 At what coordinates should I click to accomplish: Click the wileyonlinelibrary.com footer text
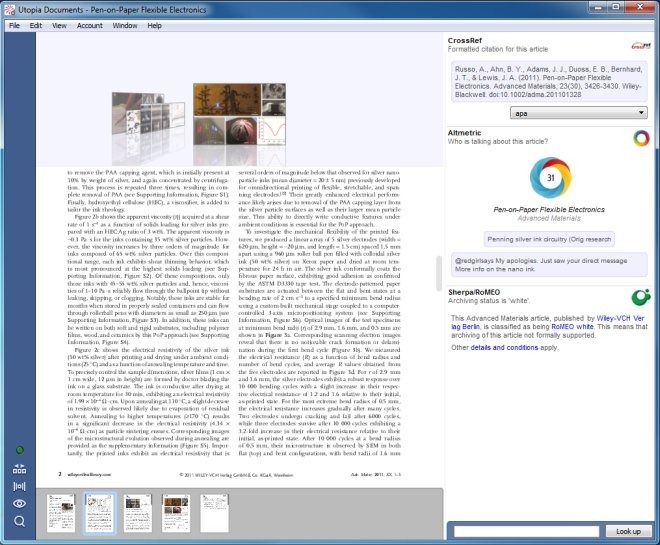coord(89,474)
